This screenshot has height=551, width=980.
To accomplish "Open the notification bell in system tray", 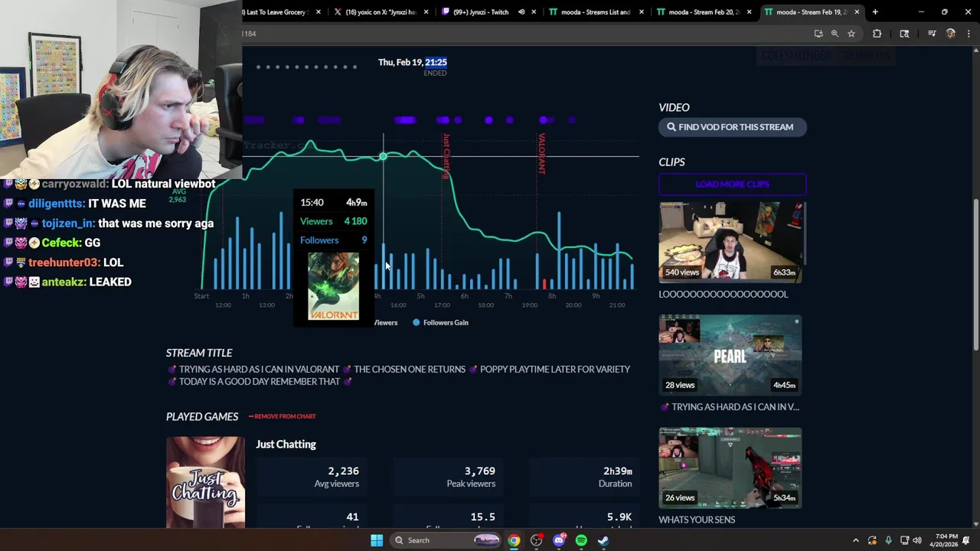I will point(966,540).
